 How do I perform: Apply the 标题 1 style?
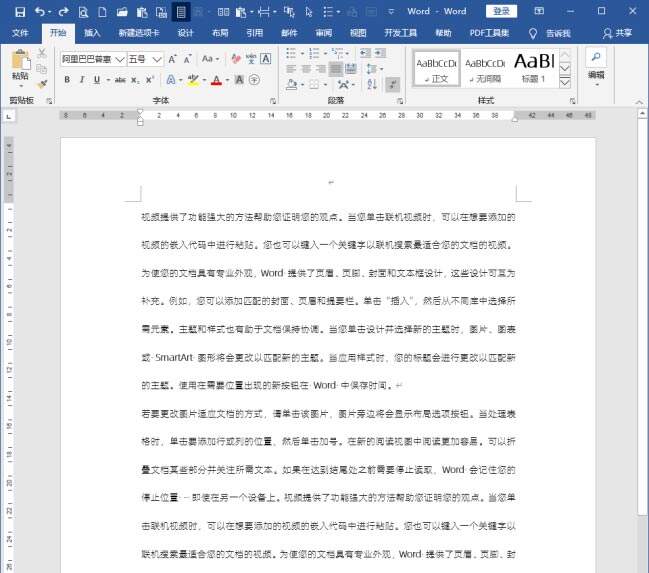[x=534, y=69]
